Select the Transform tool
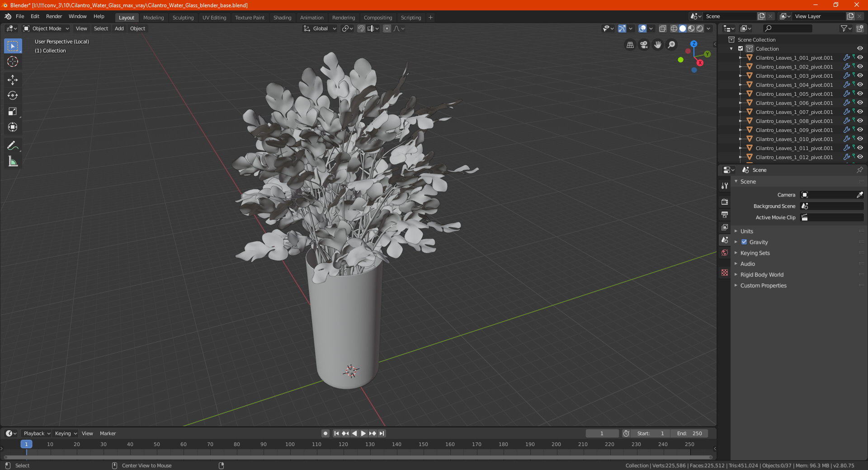Screen dimensions: 868x470 [13, 127]
